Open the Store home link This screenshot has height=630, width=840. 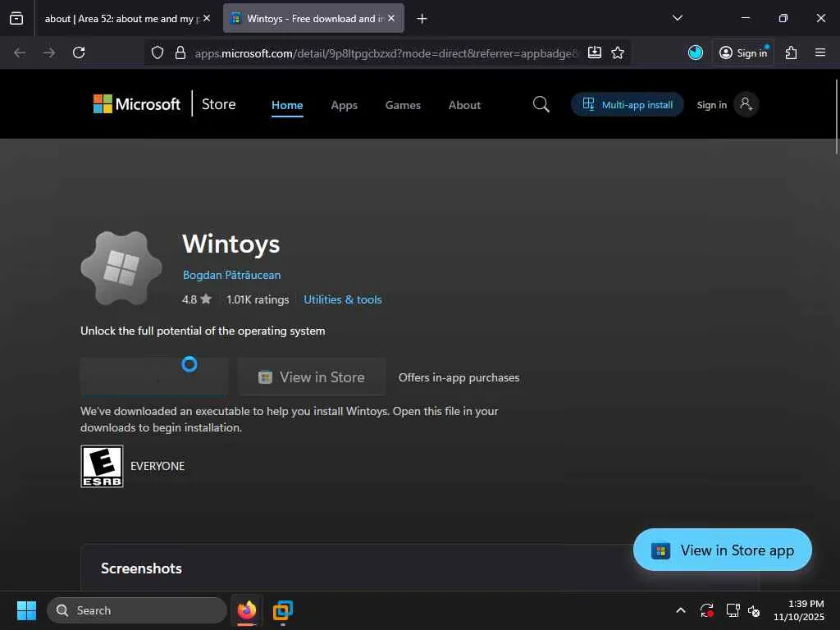pyautogui.click(x=218, y=104)
